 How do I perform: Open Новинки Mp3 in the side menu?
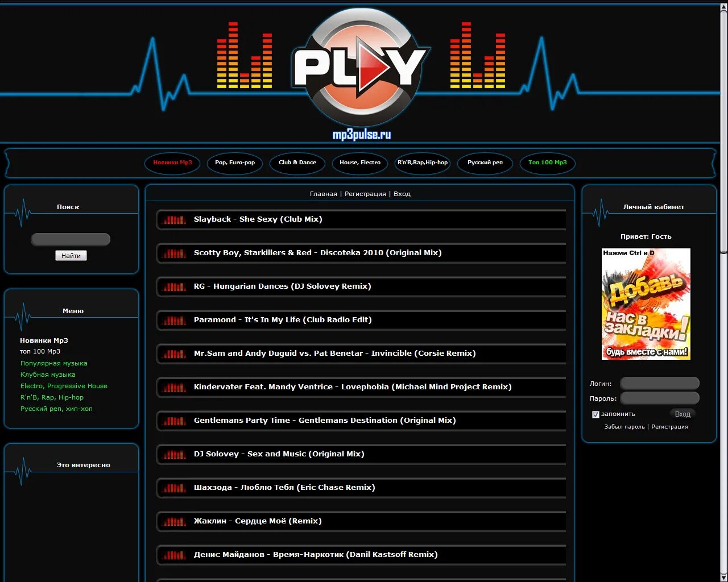pos(44,340)
